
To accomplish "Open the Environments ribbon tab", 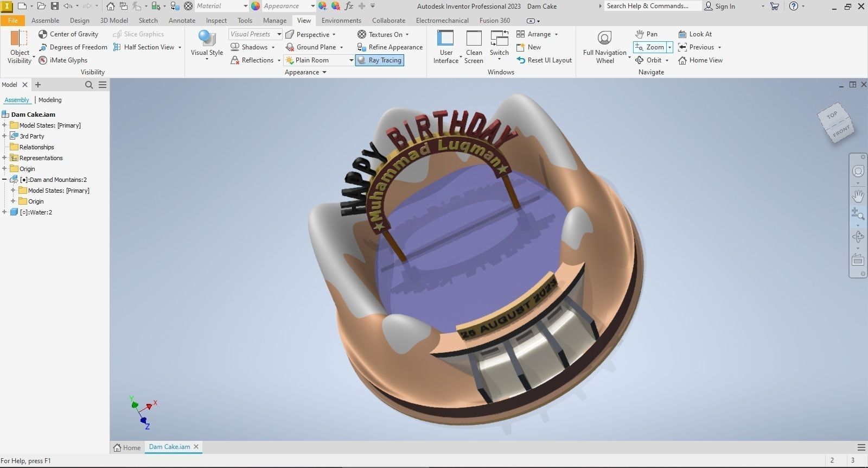I will pyautogui.click(x=341, y=21).
